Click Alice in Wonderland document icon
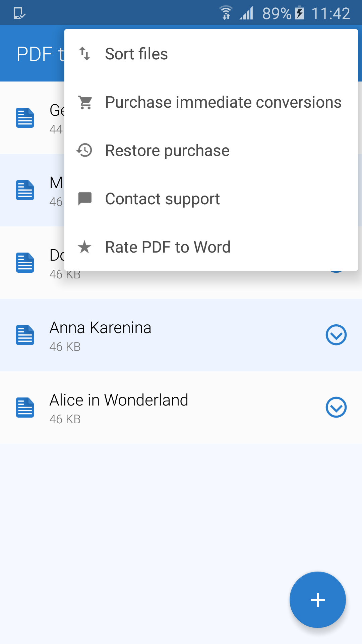This screenshot has height=644, width=362. [25, 408]
